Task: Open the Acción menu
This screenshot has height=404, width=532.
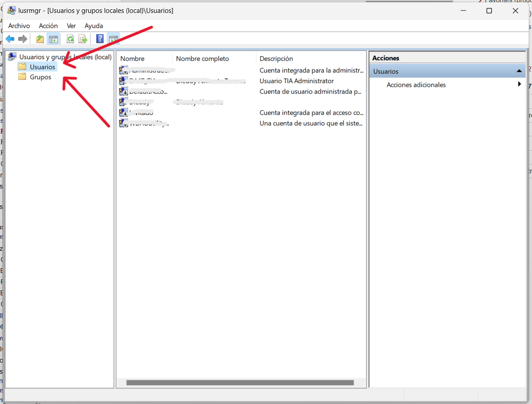Action: pos(48,26)
